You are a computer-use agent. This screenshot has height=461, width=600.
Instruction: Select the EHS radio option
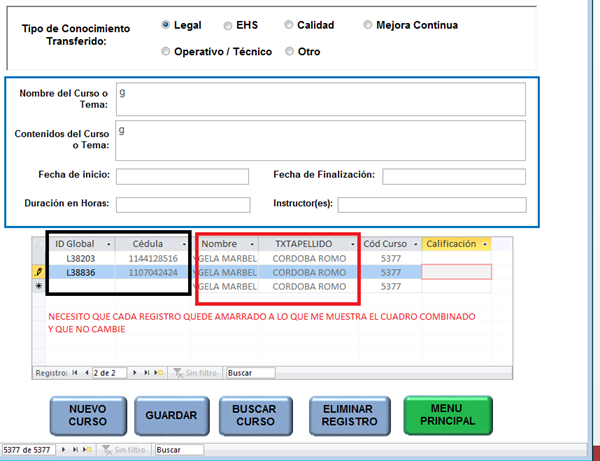[228, 25]
